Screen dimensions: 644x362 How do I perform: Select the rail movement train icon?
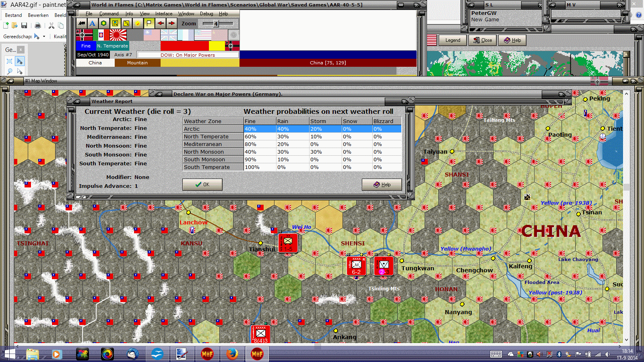point(81,23)
